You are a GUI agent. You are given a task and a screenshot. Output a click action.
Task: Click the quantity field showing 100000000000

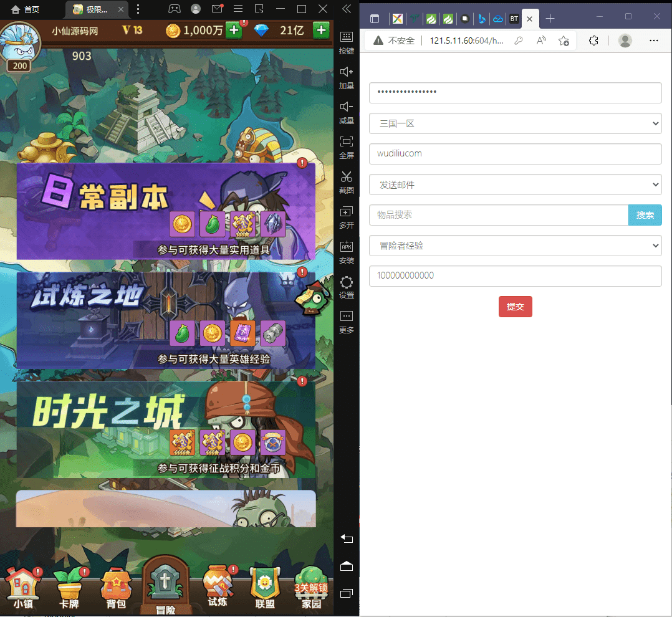click(x=515, y=276)
